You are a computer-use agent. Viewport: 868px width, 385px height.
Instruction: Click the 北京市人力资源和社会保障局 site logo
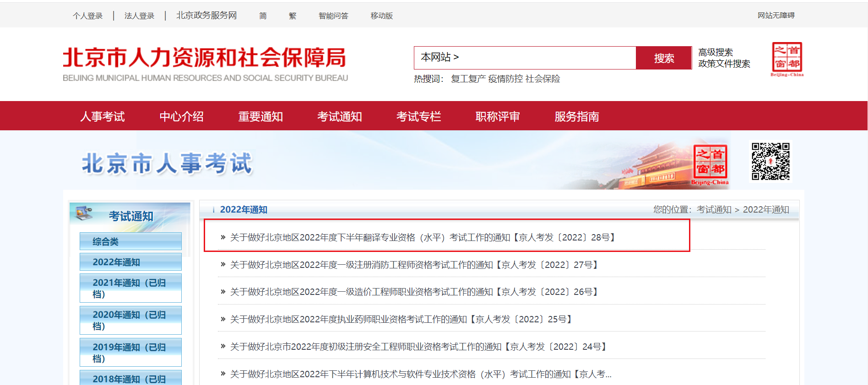[205, 64]
